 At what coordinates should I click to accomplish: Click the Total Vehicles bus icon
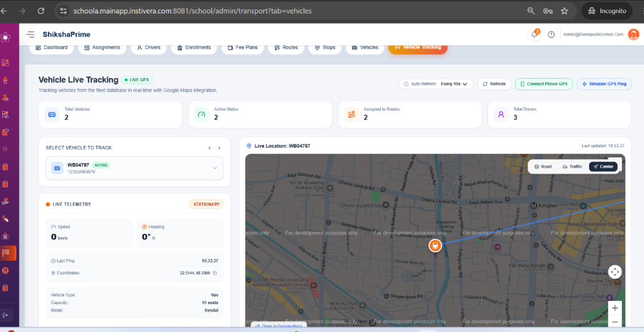click(x=52, y=115)
